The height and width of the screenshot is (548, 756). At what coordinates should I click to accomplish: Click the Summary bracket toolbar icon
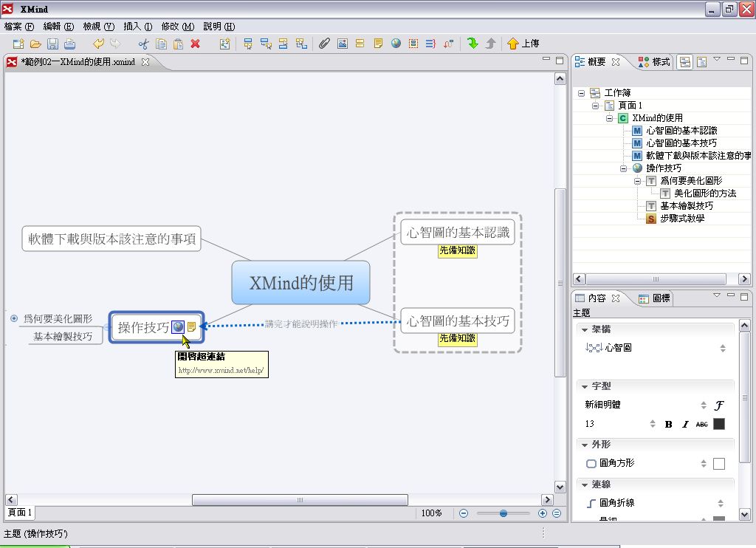430,44
